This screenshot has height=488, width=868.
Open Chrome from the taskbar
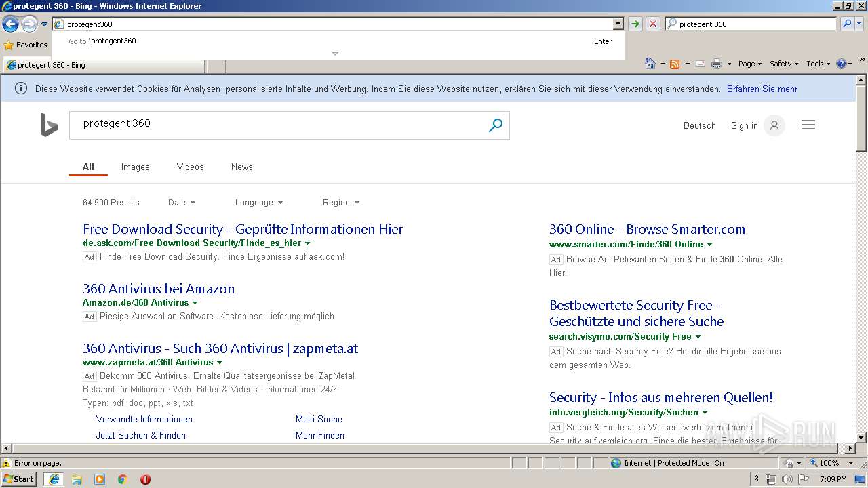(122, 479)
